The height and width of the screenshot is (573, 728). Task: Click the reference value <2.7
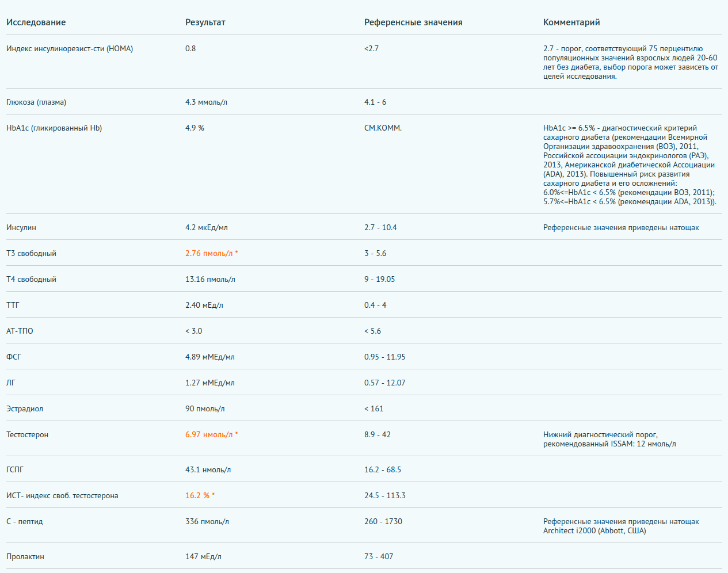[x=371, y=49]
